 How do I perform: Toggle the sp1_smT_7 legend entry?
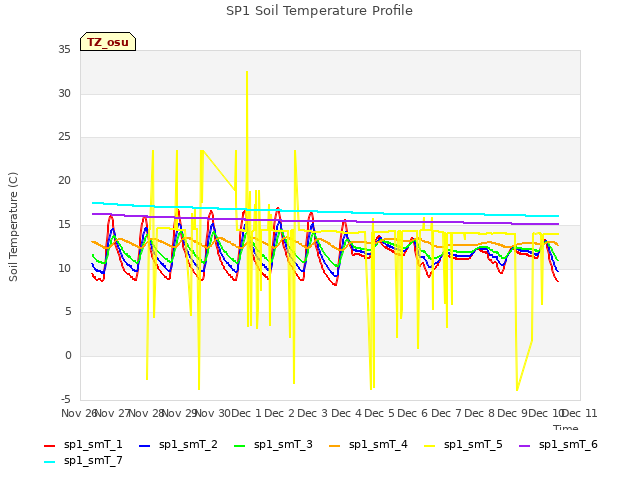(x=83, y=461)
